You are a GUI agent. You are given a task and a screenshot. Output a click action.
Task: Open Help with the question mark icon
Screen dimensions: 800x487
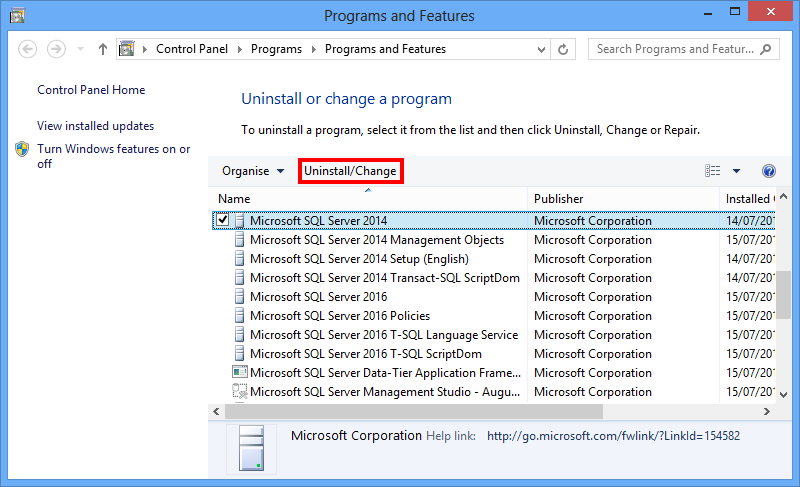(x=769, y=171)
